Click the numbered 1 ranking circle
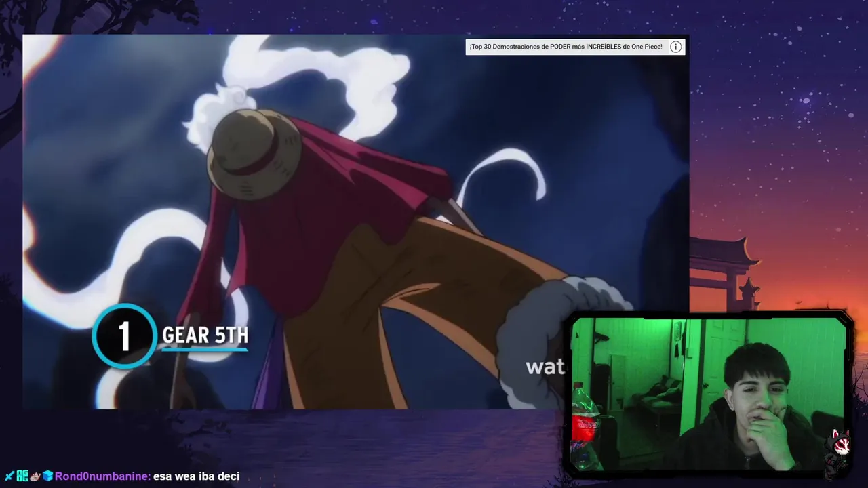Image resolution: width=868 pixels, height=488 pixels. click(x=124, y=335)
